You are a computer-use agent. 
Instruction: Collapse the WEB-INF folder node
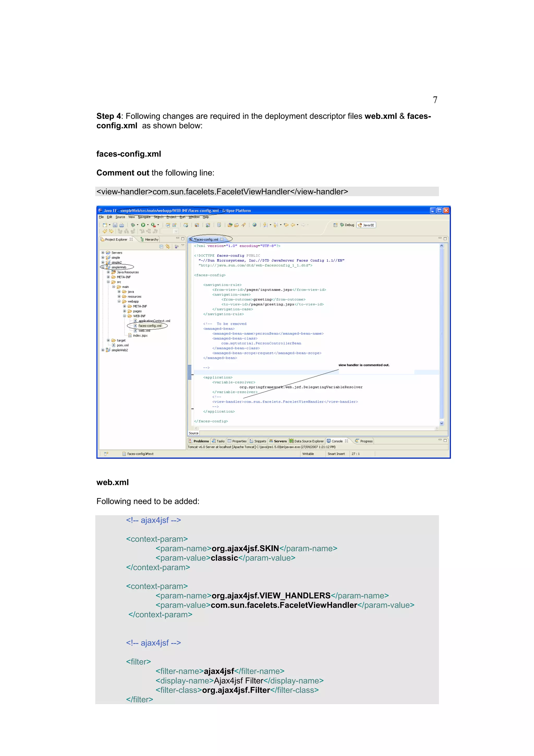(x=125, y=316)
